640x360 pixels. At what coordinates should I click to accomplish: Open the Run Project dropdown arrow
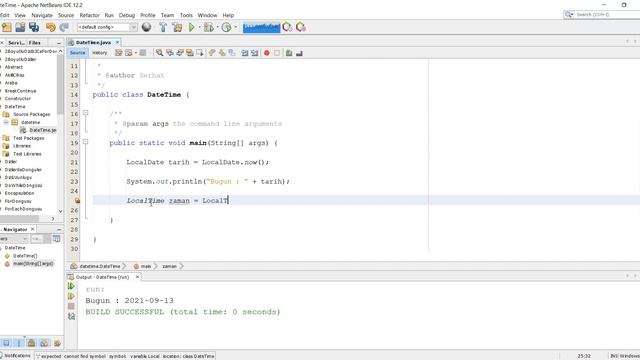click(x=200, y=27)
